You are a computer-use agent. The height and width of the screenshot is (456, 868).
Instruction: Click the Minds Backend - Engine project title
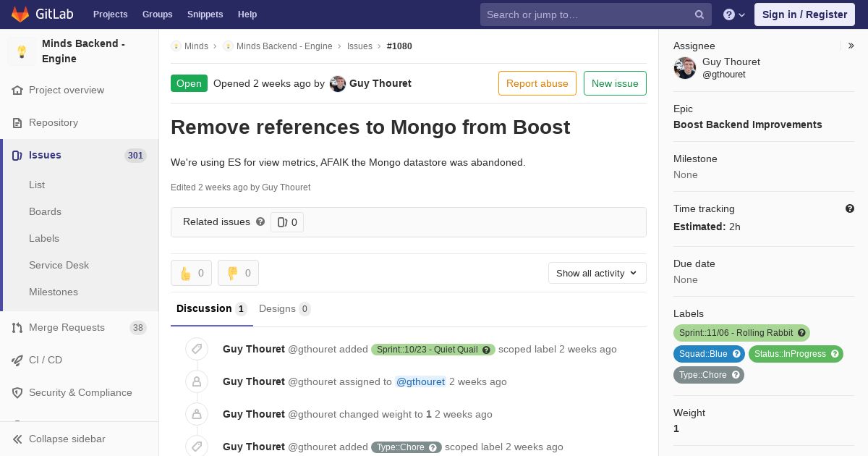point(84,51)
